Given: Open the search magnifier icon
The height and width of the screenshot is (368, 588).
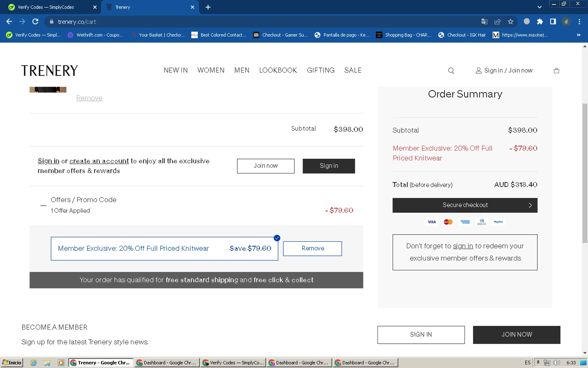Looking at the screenshot, I should tap(451, 71).
